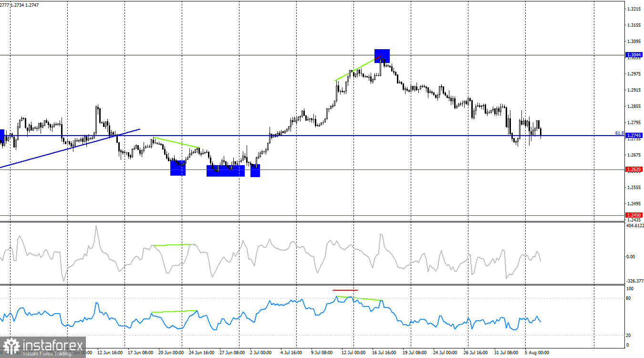Screen dimensions: 644x358
Task: Click the 1.2975 price scale label
Action: click(634, 74)
